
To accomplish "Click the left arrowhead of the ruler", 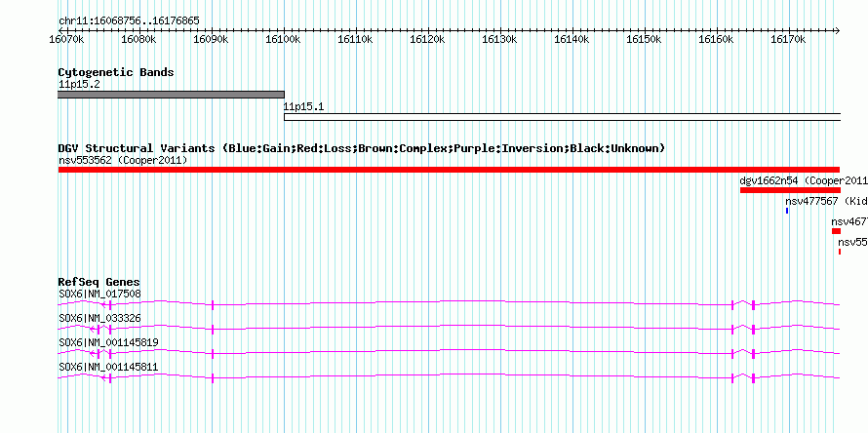I will (x=60, y=30).
